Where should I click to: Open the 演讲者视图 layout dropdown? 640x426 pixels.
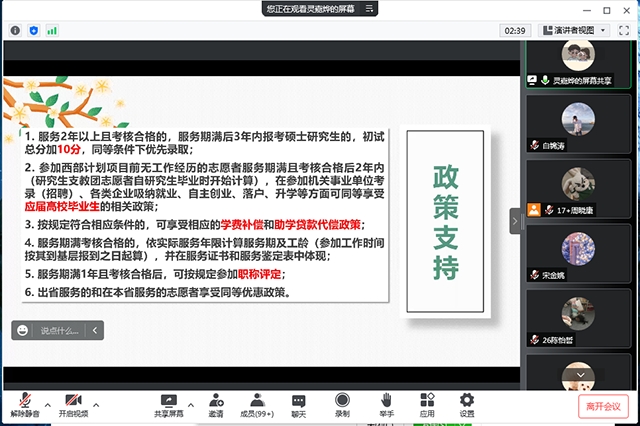574,31
